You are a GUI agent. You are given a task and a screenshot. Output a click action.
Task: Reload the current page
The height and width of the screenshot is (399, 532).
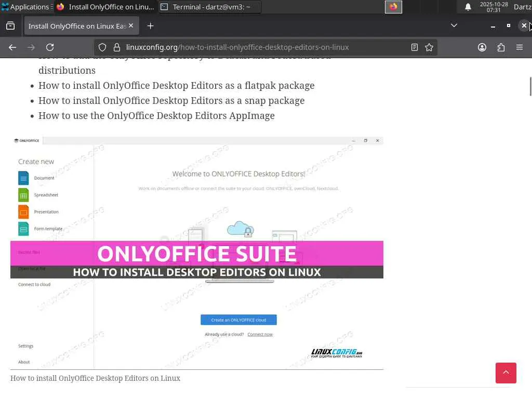tap(50, 47)
